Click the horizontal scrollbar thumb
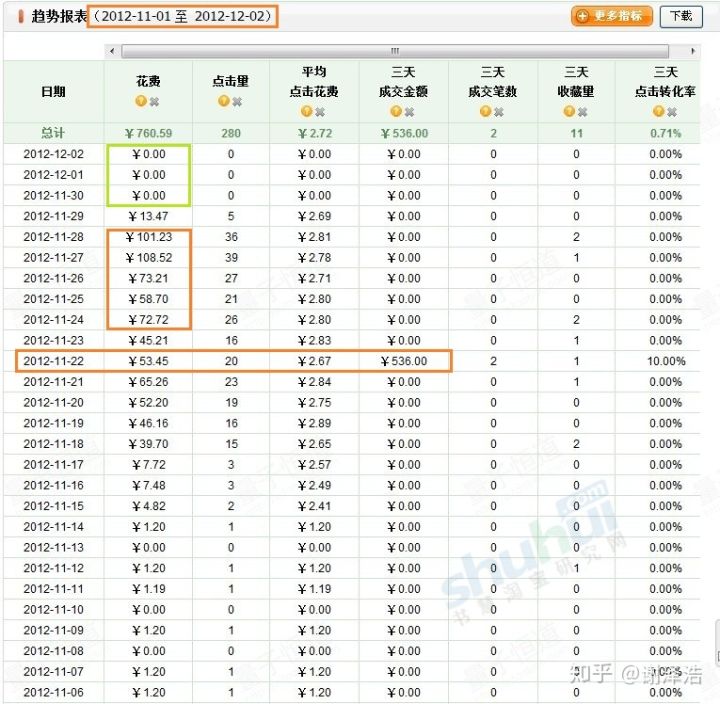This screenshot has height=704, width=720. [x=395, y=51]
